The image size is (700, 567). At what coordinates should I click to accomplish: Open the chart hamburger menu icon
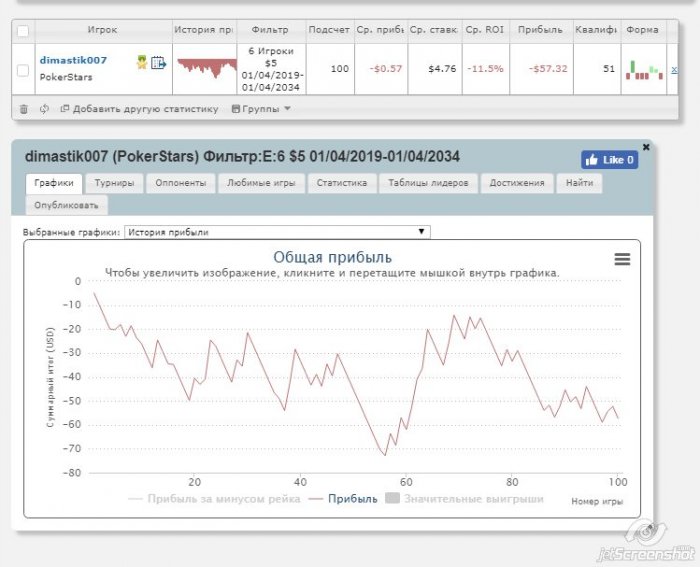[622, 259]
